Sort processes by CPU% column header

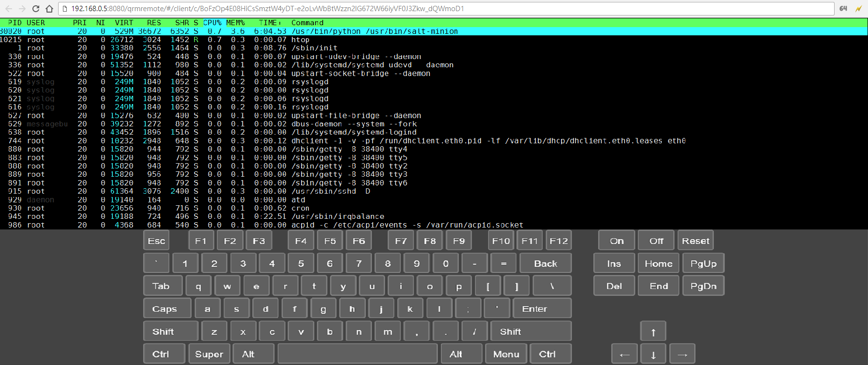(x=212, y=23)
